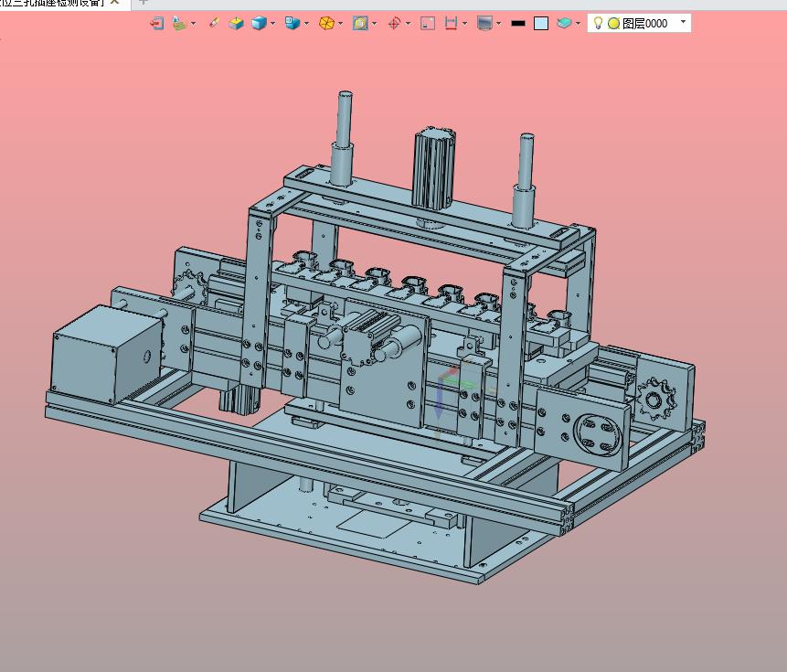Click the yellow circle layer status icon

coord(613,24)
